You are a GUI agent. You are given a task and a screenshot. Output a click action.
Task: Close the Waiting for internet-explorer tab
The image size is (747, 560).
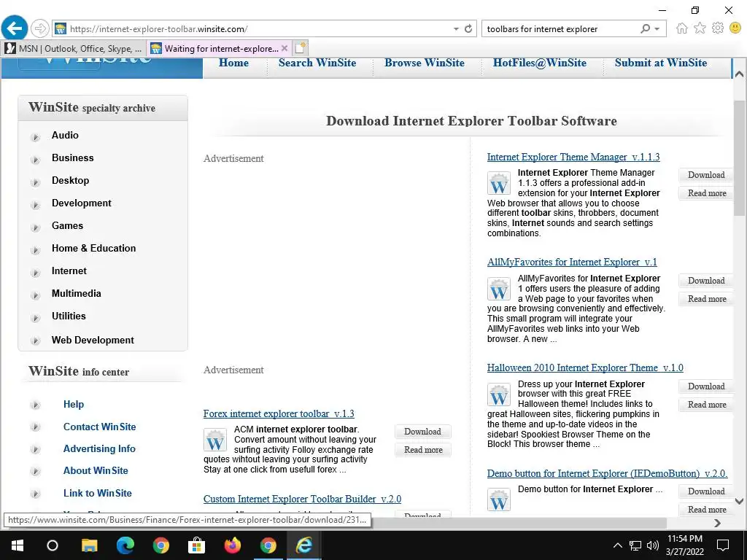(x=285, y=48)
